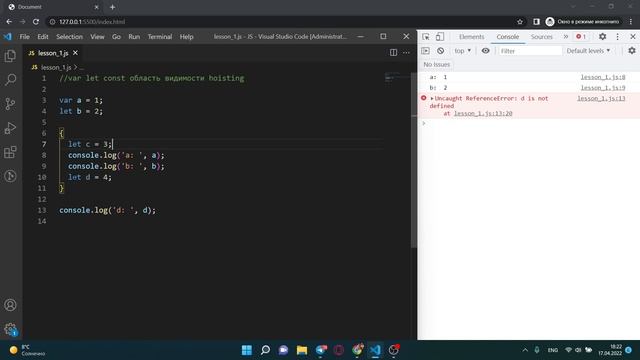This screenshot has height=360, width=640.
Task: Open the lesson_1.js:9 source link
Action: 603,88
